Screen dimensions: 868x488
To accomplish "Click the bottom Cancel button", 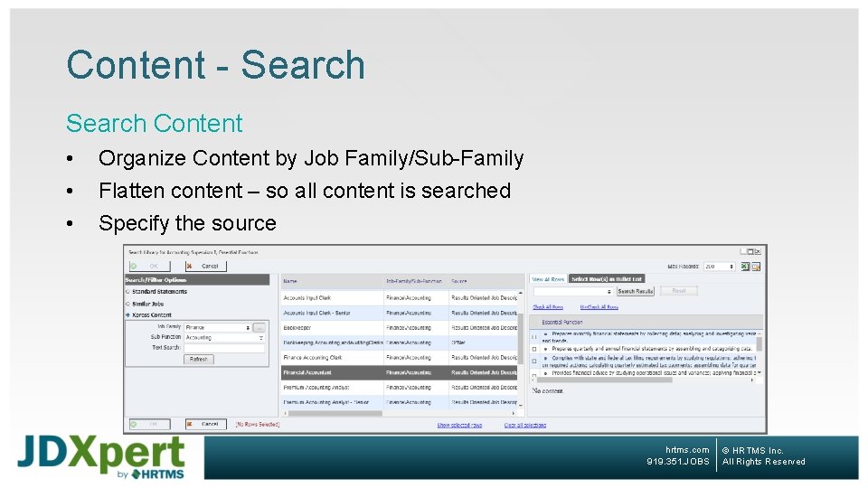I will click(205, 425).
